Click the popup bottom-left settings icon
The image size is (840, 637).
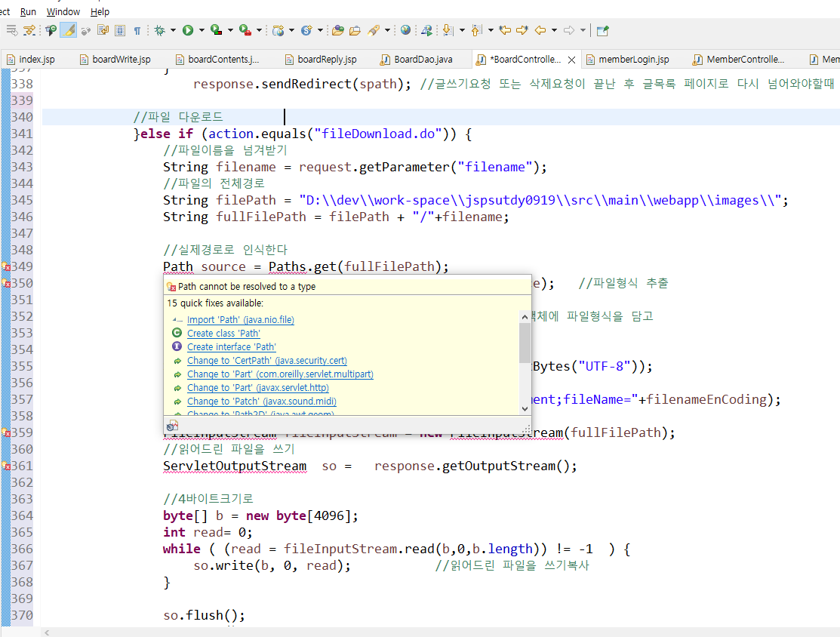point(172,426)
